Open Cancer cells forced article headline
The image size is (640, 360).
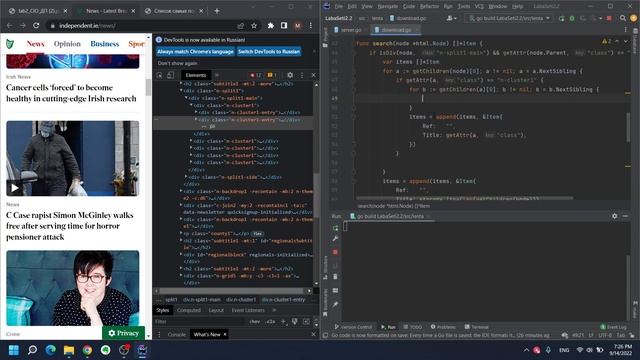coord(71,93)
